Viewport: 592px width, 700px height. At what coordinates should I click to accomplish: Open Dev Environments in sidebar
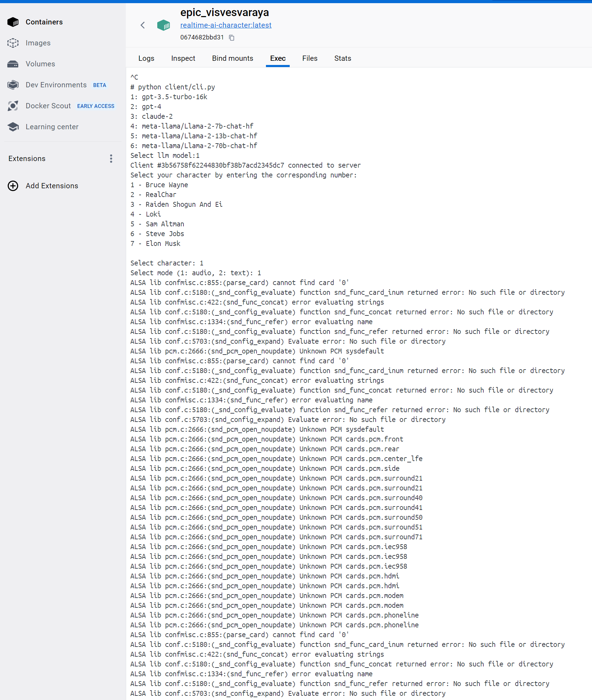click(56, 85)
